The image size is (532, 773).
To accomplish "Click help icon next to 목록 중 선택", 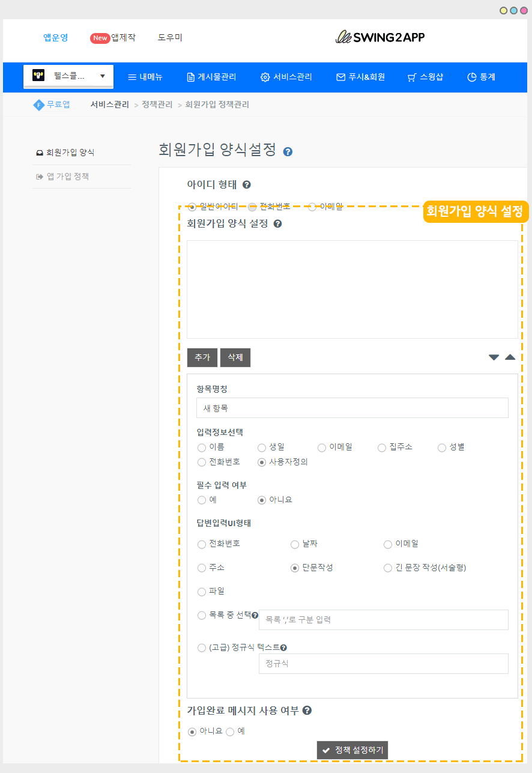I will click(x=255, y=616).
